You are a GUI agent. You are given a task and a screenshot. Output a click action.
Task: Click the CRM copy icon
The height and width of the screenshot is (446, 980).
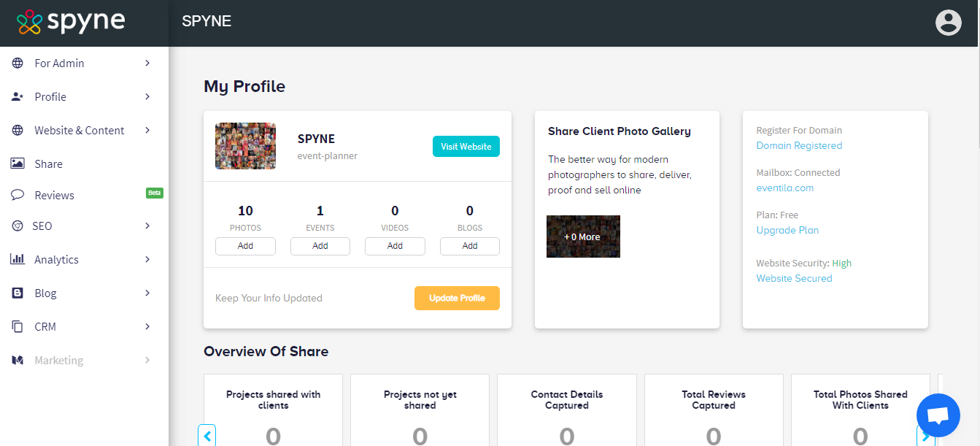click(18, 326)
